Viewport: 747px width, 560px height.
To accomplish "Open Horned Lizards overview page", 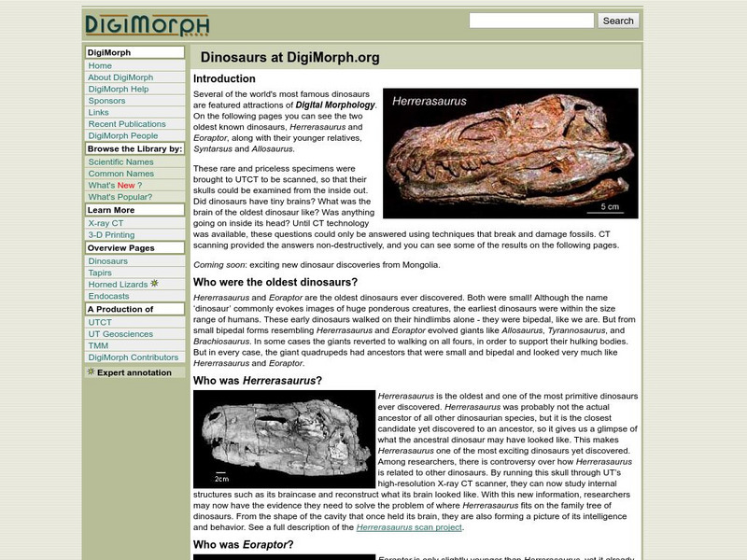I will [118, 285].
